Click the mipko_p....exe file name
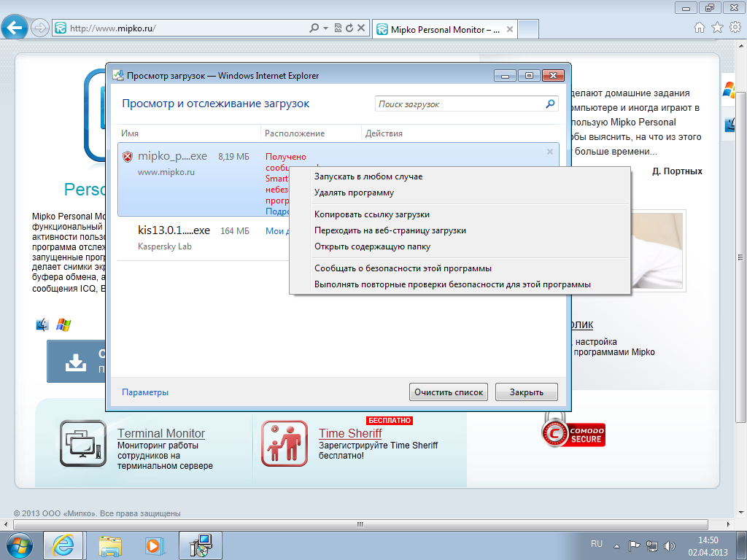Screen dimensions: 747x560 [x=172, y=156]
